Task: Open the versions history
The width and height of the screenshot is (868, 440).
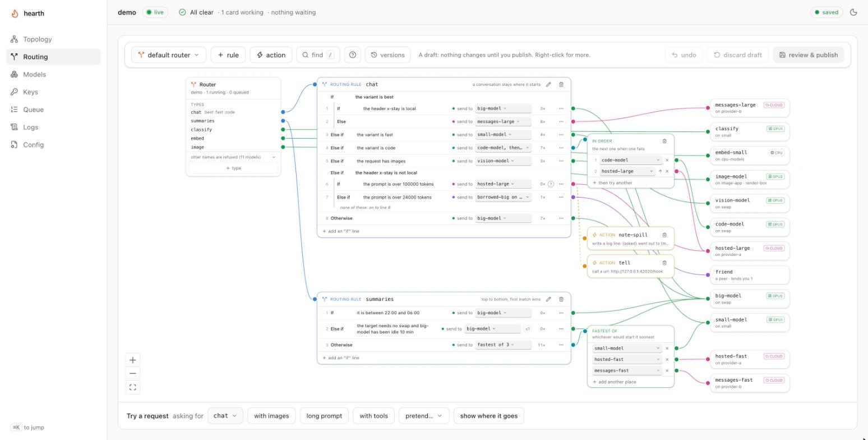Action: click(x=387, y=55)
